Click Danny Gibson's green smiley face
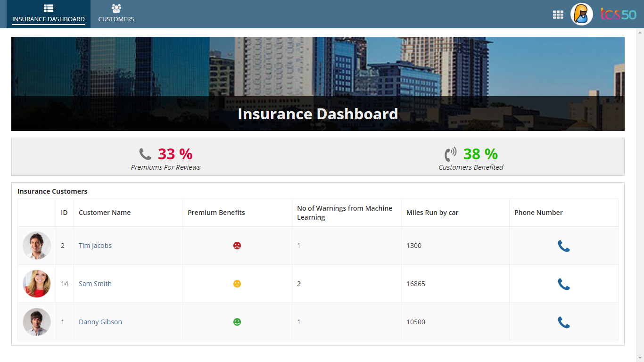 click(237, 322)
